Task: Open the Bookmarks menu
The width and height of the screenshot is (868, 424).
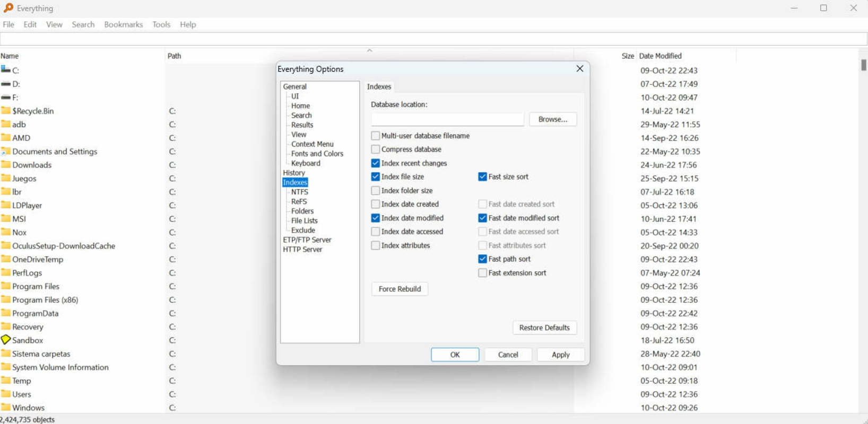Action: 124,24
